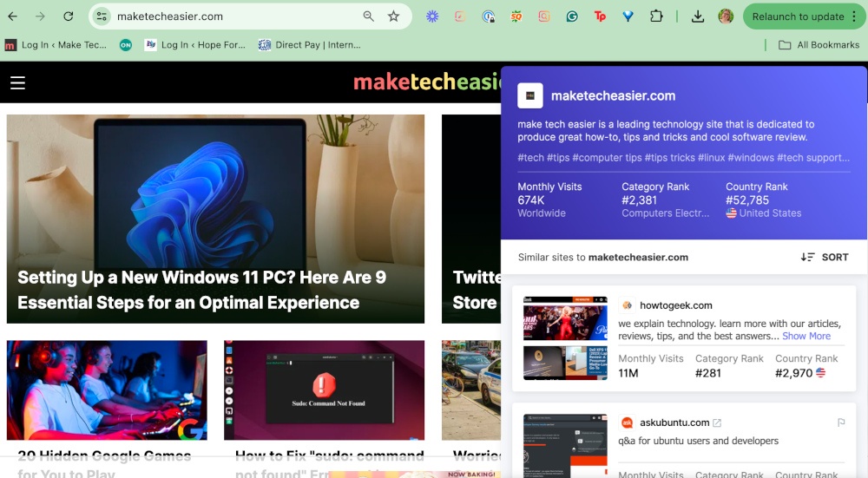868x478 pixels.
Task: Click Monthly Visits 674K stat
Action: (549, 200)
